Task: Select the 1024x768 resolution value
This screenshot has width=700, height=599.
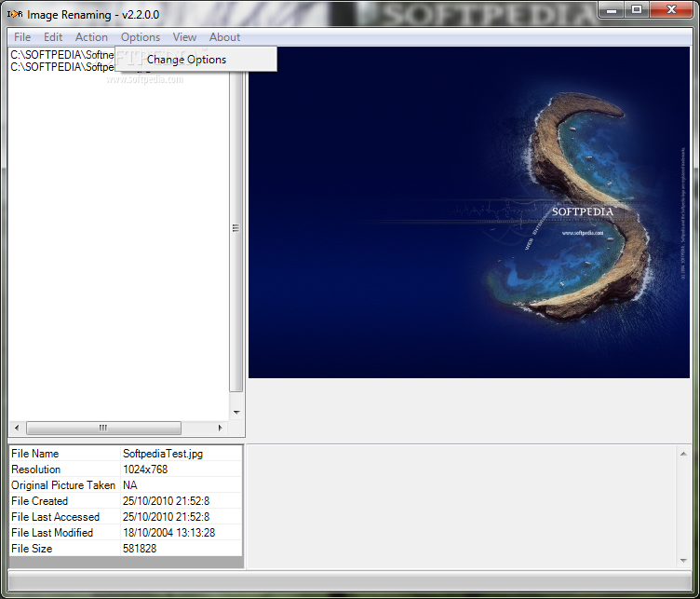Action: pos(182,470)
